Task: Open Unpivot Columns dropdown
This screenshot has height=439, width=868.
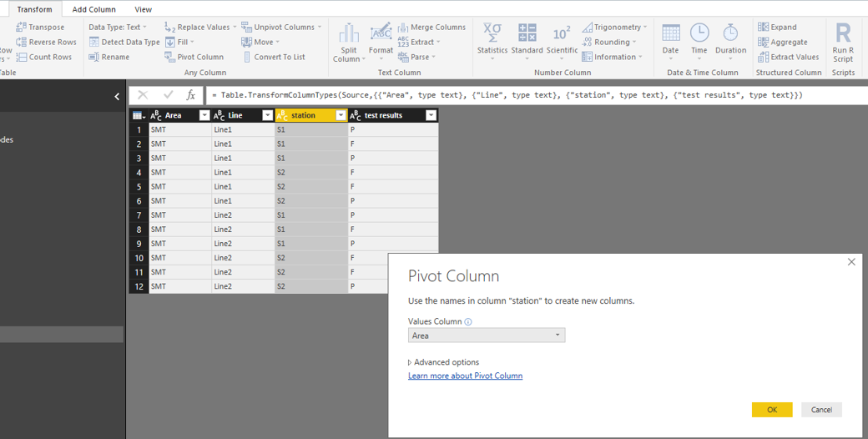Action: [x=281, y=28]
